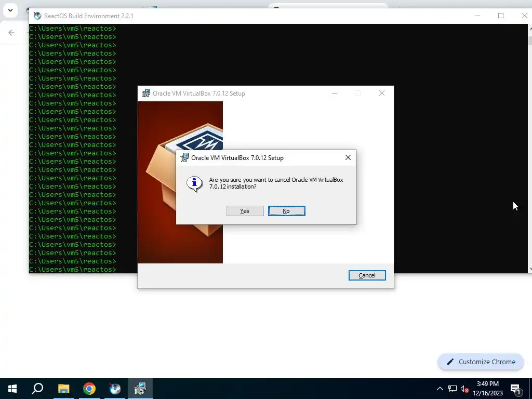Click the Customize Chrome button
The image size is (532, 399).
point(481,362)
